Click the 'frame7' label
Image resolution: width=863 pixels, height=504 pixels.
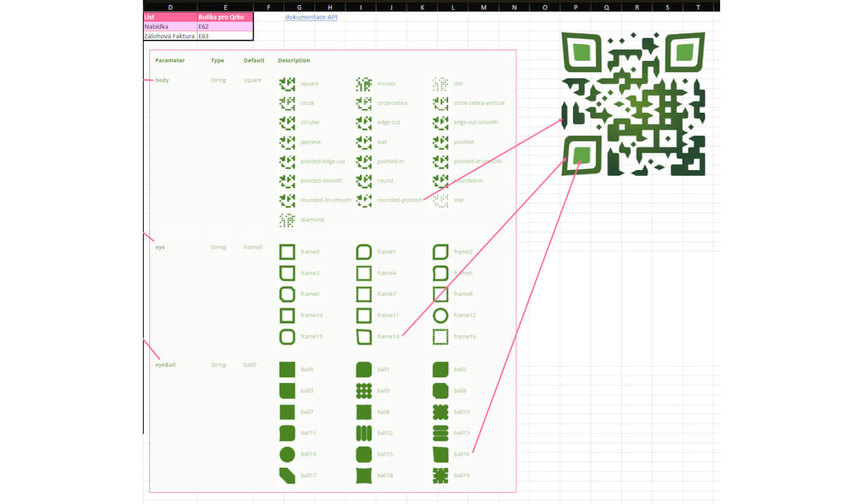pos(387,295)
